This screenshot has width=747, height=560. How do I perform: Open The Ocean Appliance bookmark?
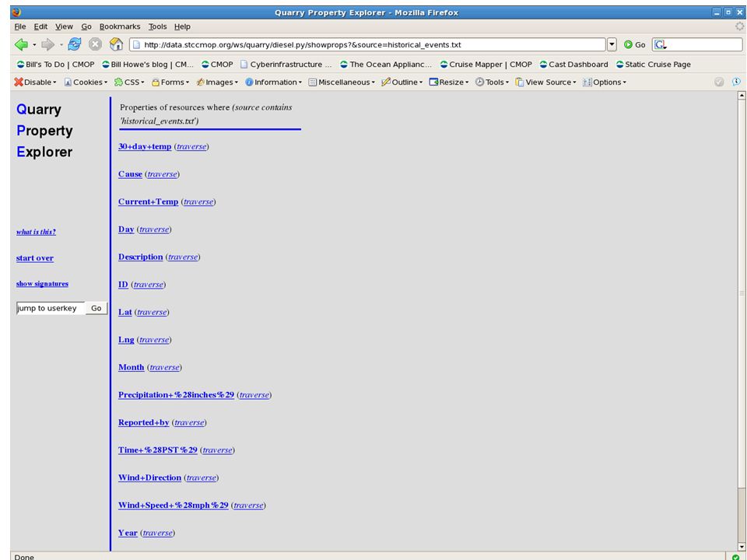[x=386, y=65]
